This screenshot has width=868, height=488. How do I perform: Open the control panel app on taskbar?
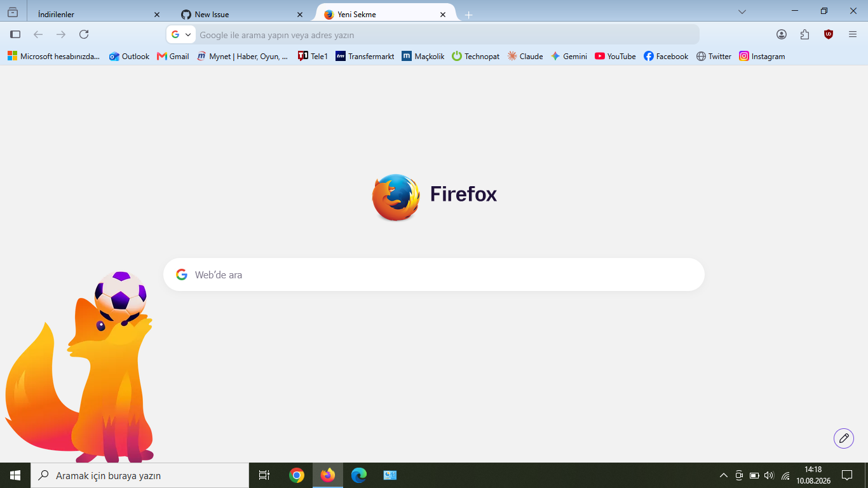390,475
